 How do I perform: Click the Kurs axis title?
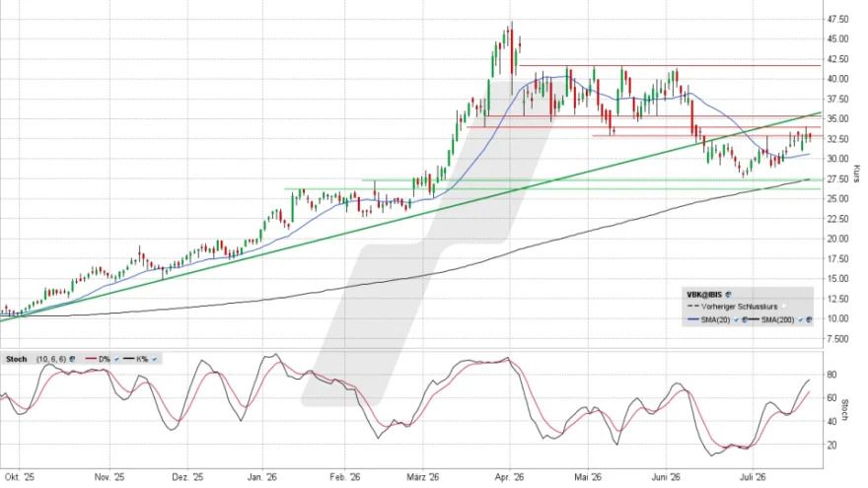856,174
